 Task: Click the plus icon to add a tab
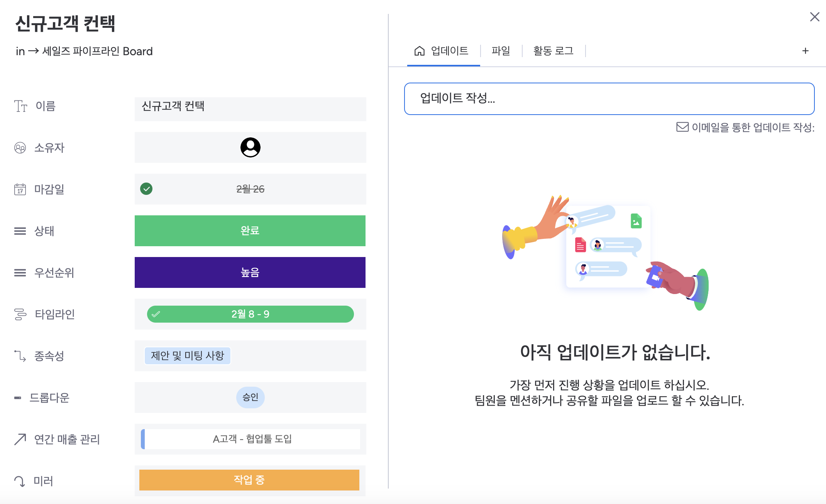(x=805, y=51)
